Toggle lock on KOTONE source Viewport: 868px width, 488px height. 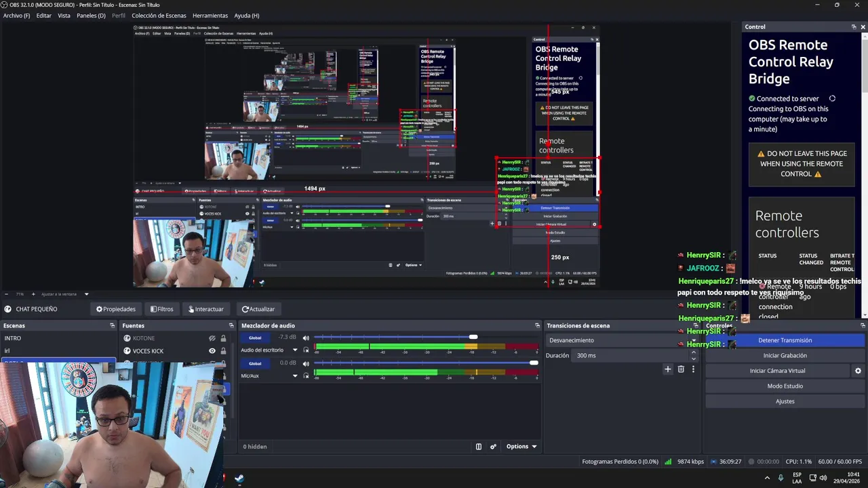pyautogui.click(x=223, y=338)
